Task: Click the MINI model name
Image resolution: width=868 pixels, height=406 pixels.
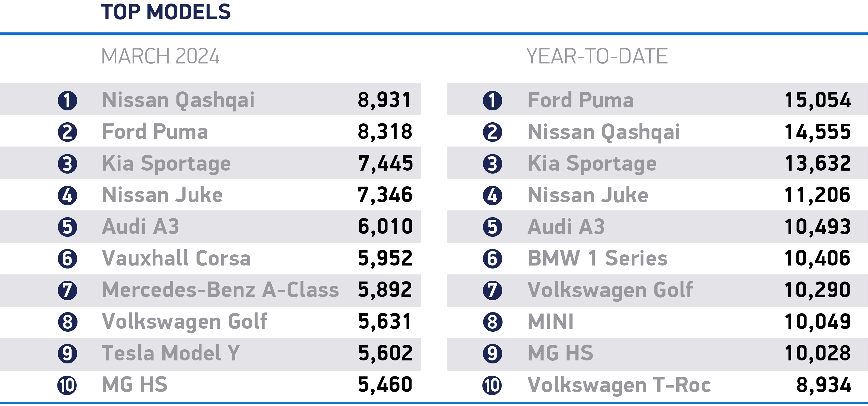Action: pyautogui.click(x=550, y=322)
